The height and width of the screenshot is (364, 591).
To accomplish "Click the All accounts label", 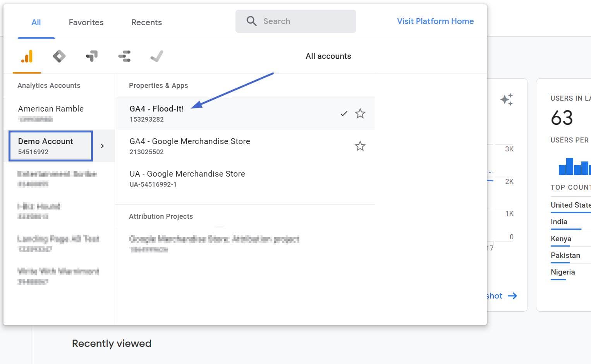I will 328,56.
